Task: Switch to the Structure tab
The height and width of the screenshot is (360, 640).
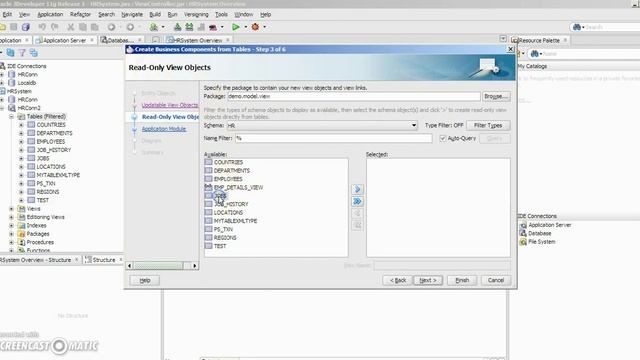Action: (x=104, y=260)
